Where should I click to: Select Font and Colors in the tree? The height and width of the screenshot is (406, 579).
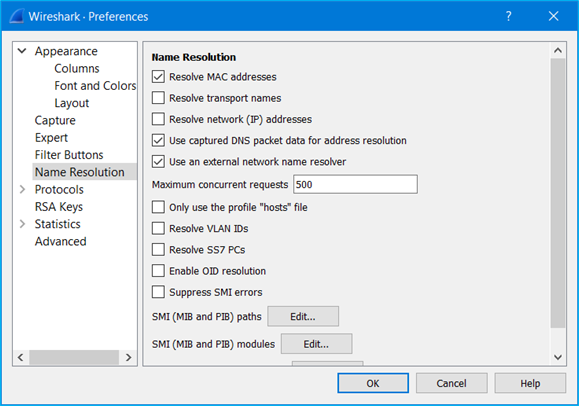click(95, 86)
